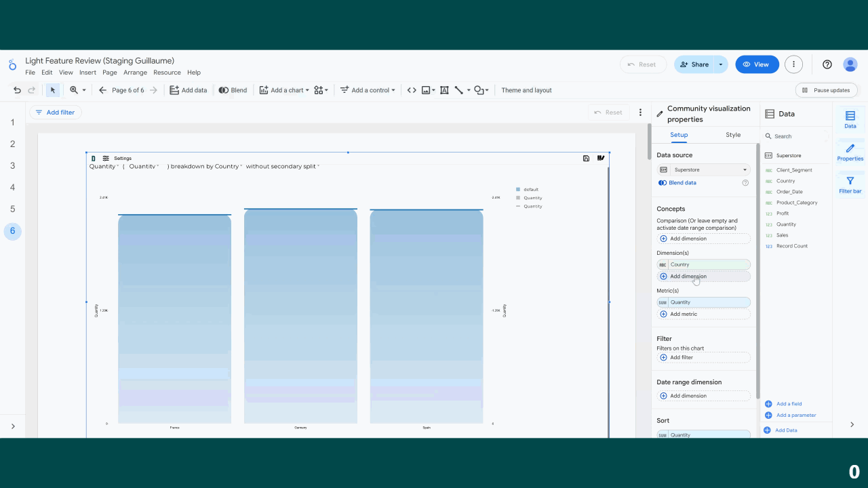Click the Blend data link
Screen dimensions: 868x488
coord(682,183)
